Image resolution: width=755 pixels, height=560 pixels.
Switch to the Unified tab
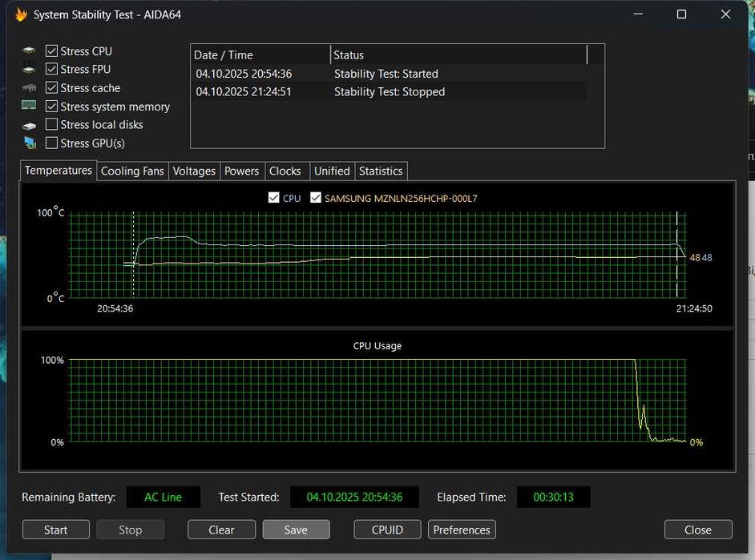coord(333,171)
